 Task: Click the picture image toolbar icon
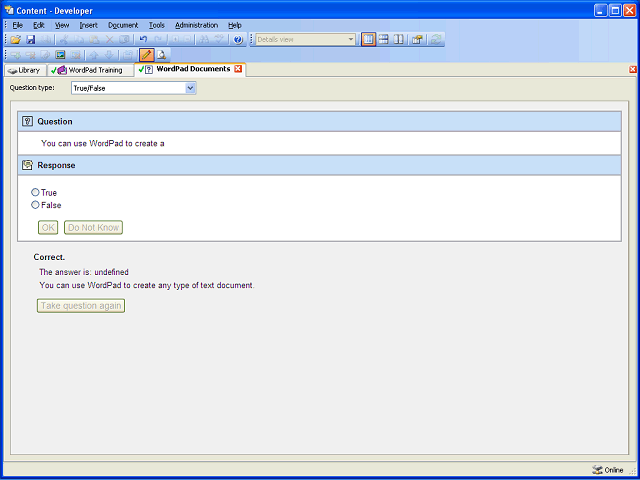pos(60,55)
